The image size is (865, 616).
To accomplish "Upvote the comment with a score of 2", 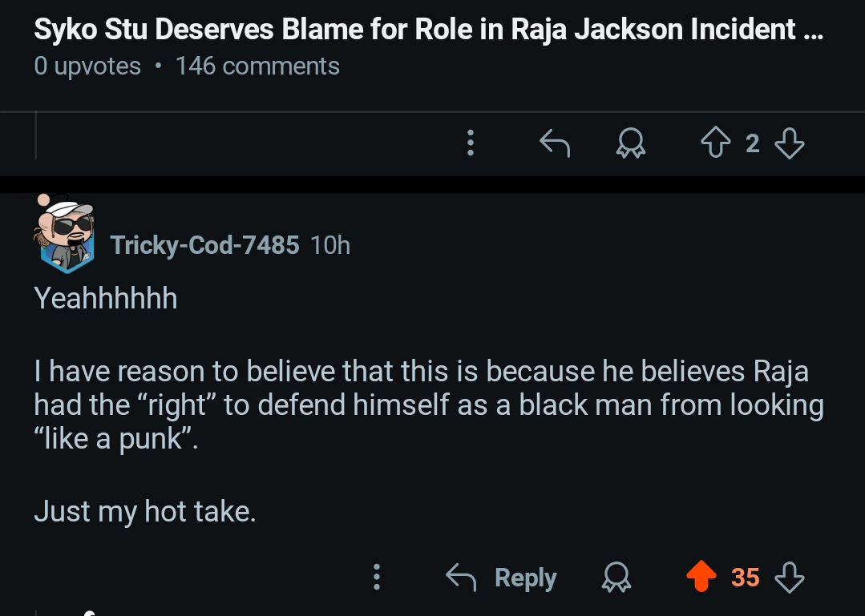I will point(716,143).
